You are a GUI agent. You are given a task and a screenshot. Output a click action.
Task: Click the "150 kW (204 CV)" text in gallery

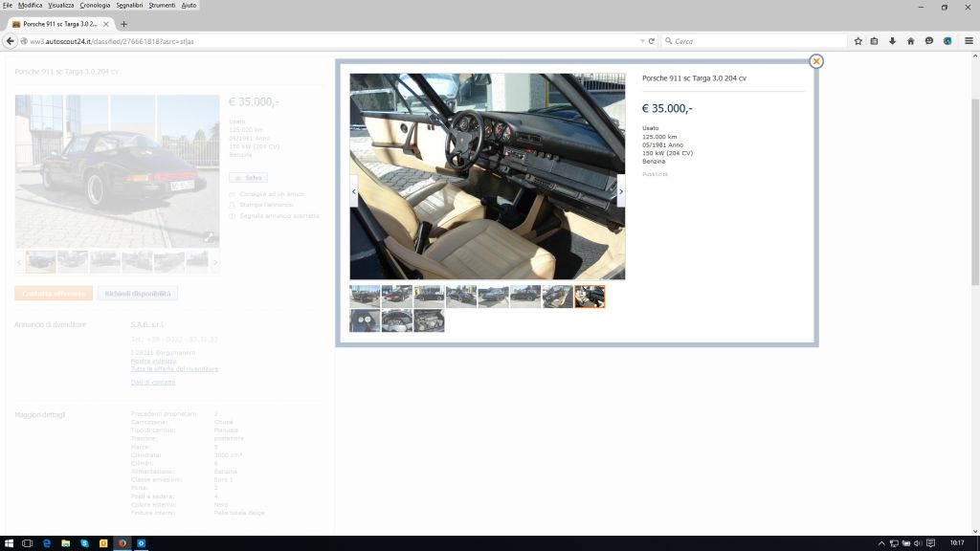[x=667, y=153]
